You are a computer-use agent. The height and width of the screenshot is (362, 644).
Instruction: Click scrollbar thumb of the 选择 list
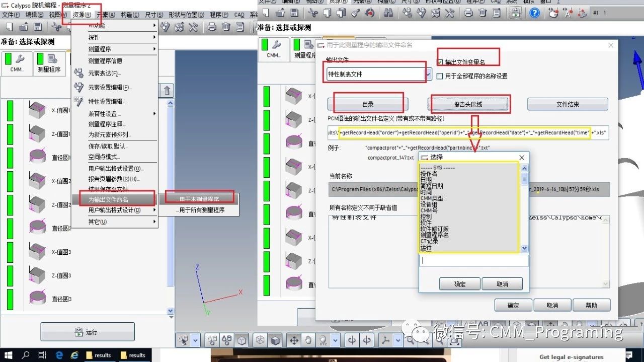(x=525, y=178)
